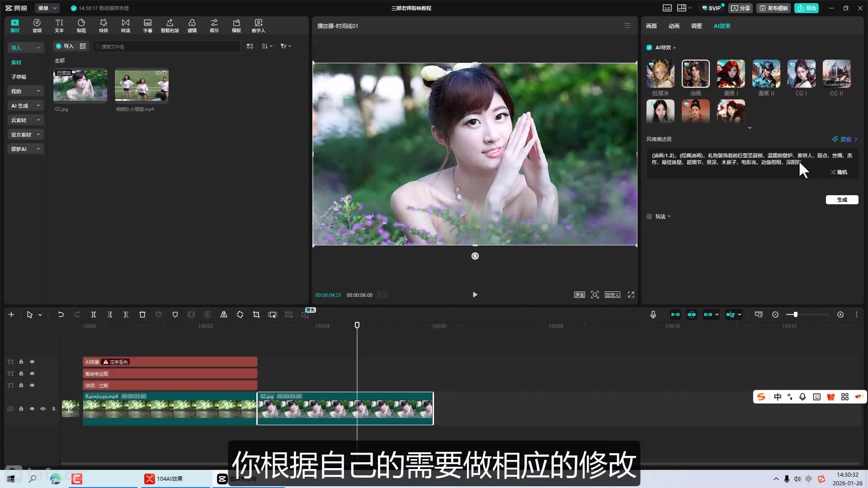Click the split clip tool in timeline toolbar
The height and width of the screenshot is (488, 868).
(x=94, y=314)
